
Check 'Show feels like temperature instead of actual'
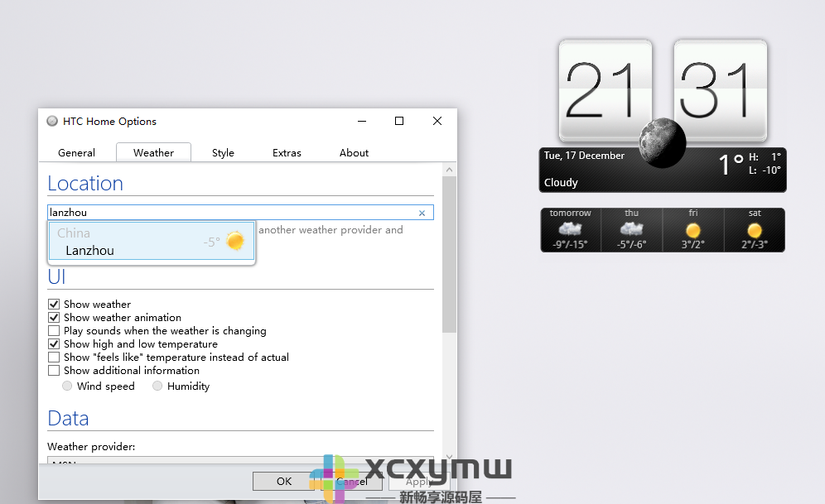[54, 357]
